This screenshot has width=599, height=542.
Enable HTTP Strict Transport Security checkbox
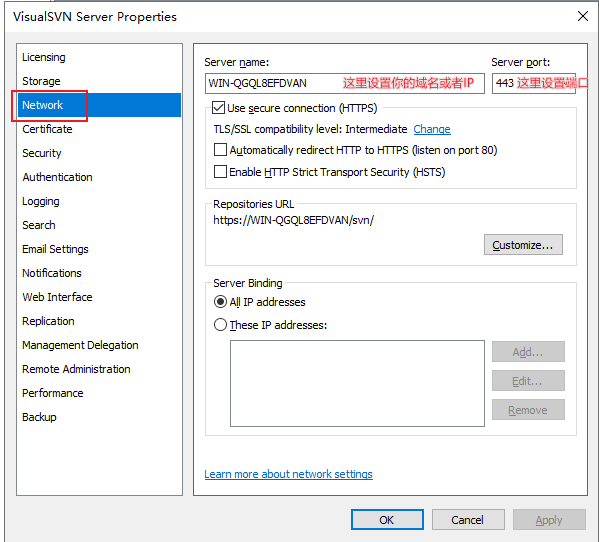tap(220, 172)
